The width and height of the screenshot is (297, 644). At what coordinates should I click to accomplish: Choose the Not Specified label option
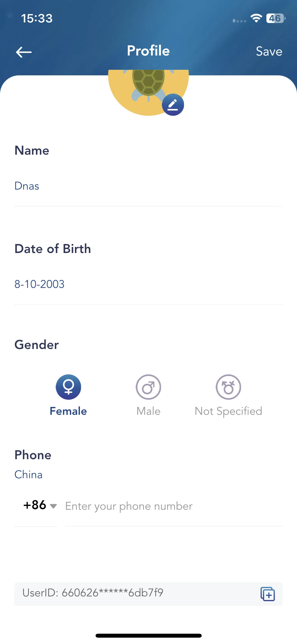228,411
